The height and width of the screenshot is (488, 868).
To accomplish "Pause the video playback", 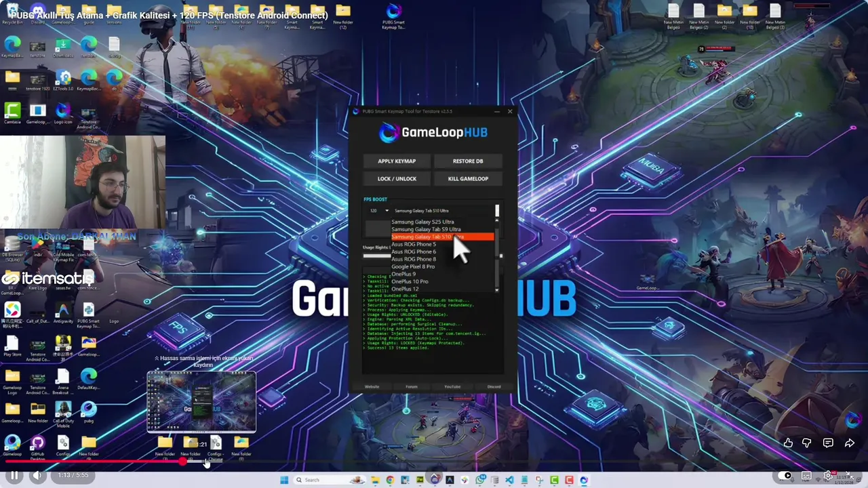I will [14, 475].
